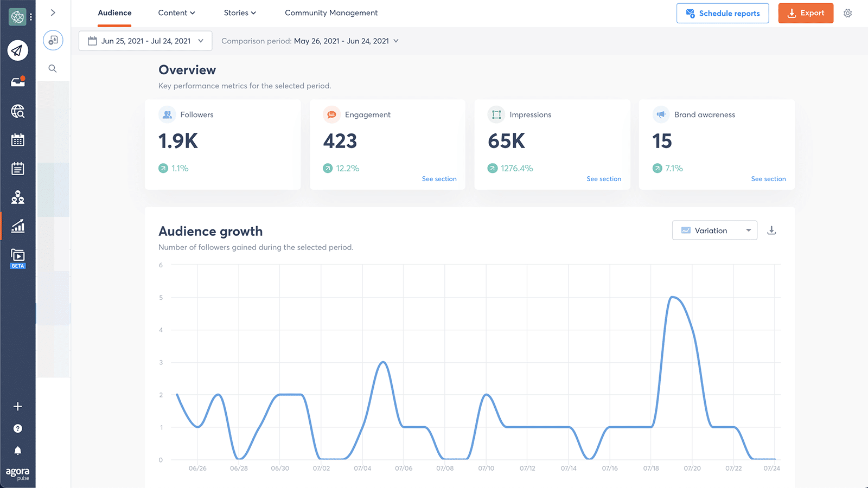868x488 pixels.
Task: Open the report settings gear icon
Action: 847,13
